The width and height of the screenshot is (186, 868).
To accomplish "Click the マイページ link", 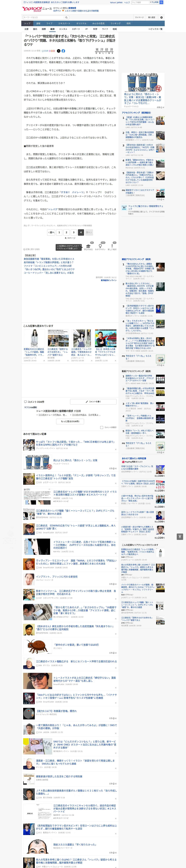I will pyautogui.click(x=139, y=18).
